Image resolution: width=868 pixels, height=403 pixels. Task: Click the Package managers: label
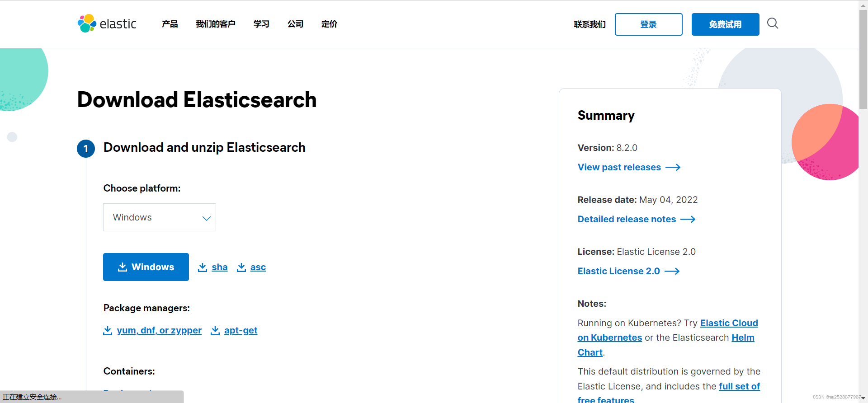[x=146, y=308]
